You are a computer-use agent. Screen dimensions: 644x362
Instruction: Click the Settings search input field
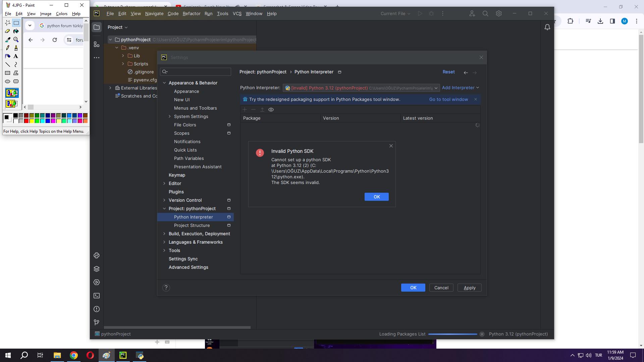[x=196, y=72]
